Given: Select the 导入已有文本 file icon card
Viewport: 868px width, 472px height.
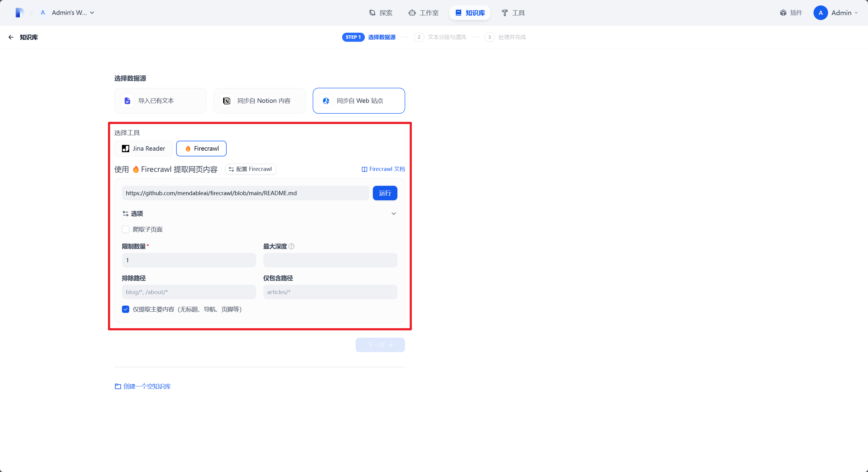Looking at the screenshot, I should 127,101.
